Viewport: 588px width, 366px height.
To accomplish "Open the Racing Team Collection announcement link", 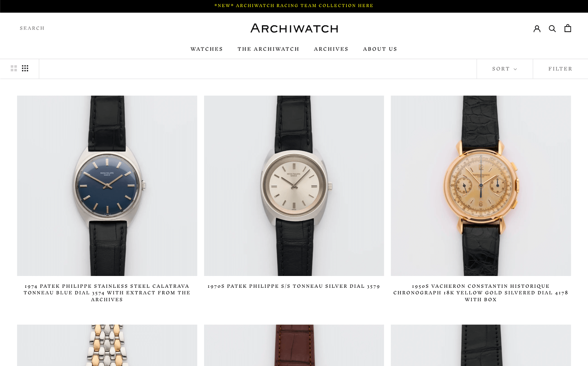I will click(x=294, y=6).
